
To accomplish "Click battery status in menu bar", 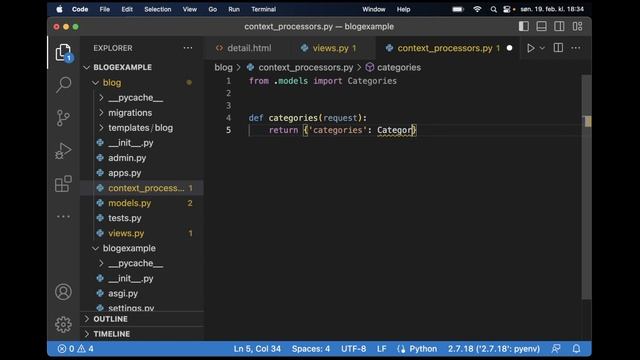I will click(x=458, y=9).
